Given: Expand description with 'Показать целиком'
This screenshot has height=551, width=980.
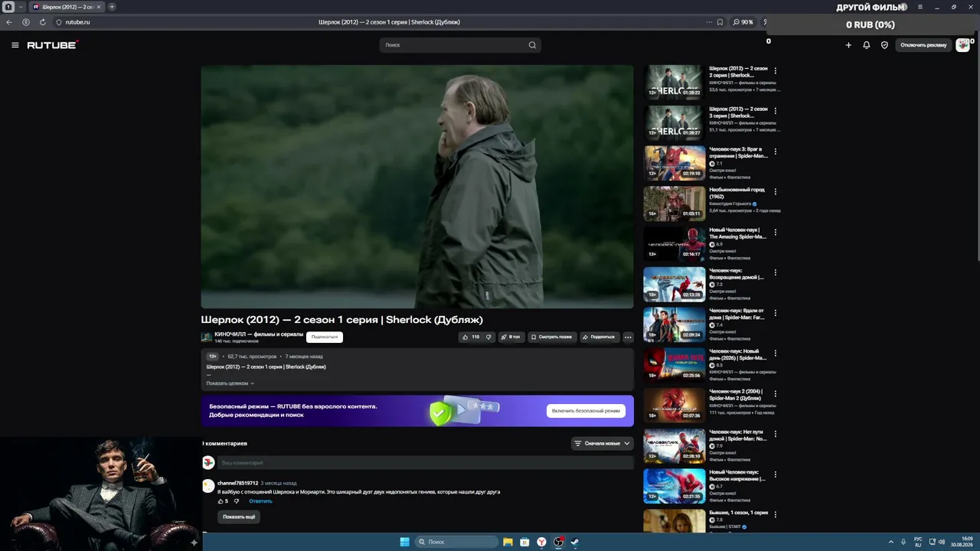Looking at the screenshot, I should 230,383.
